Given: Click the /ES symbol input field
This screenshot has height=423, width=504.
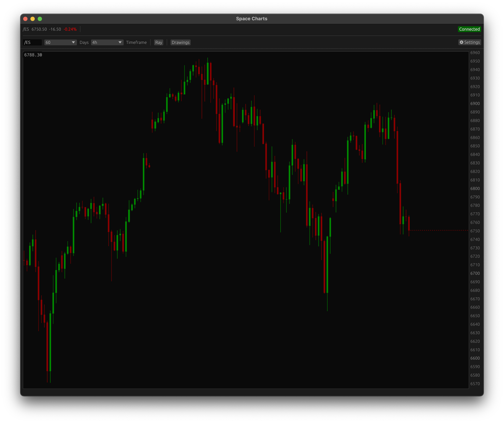Looking at the screenshot, I should click(x=32, y=42).
